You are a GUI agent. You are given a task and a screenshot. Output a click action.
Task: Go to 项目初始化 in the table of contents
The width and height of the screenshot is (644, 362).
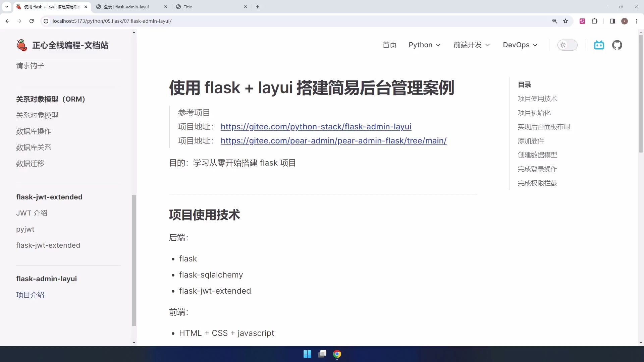[534, 113]
